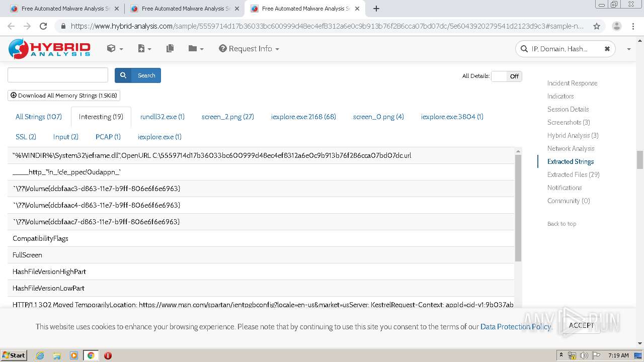The image size is (644, 362).
Task: Open the iexplore.exe:2168 (68) tab
Action: (303, 117)
